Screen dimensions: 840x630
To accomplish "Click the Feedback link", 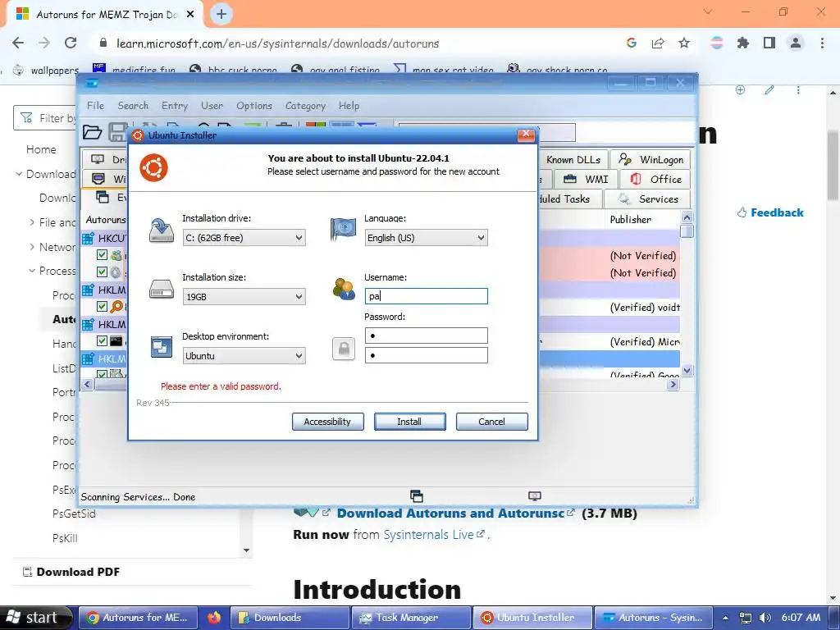I will pos(769,212).
